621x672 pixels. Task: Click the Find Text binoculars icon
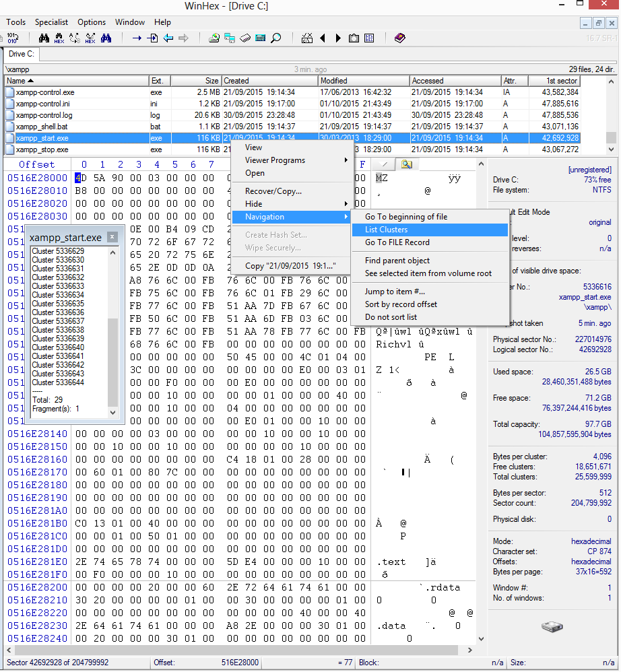pyautogui.click(x=42, y=38)
